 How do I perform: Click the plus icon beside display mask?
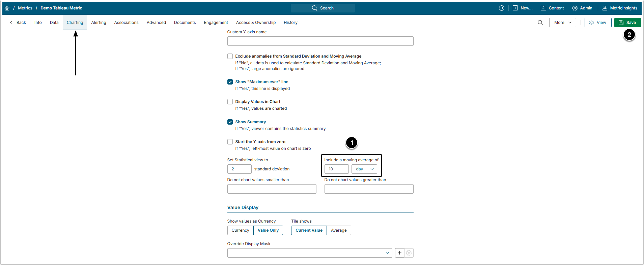[x=399, y=253]
